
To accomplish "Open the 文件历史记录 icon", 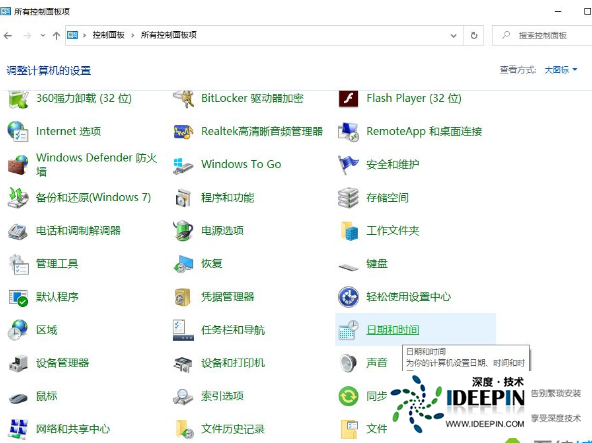I will [184, 429].
